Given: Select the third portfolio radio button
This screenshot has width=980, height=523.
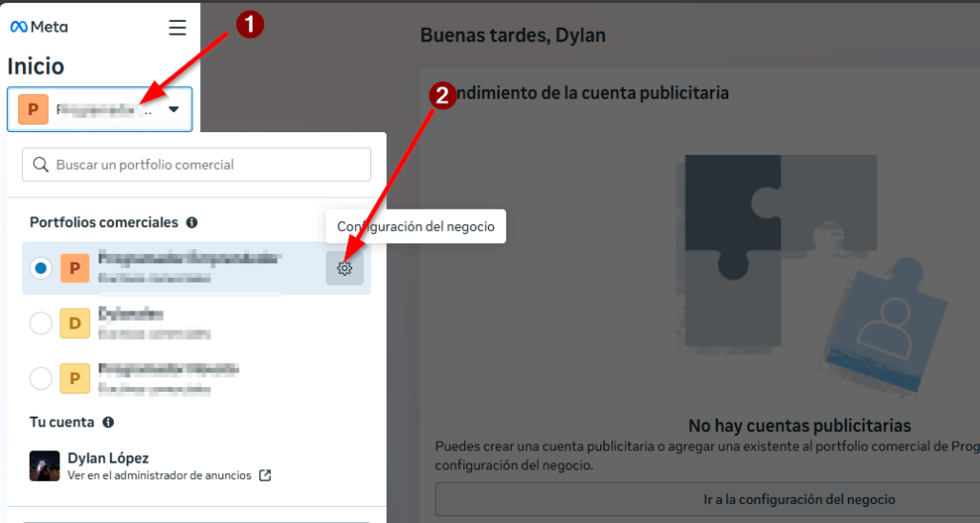Looking at the screenshot, I should point(40,378).
